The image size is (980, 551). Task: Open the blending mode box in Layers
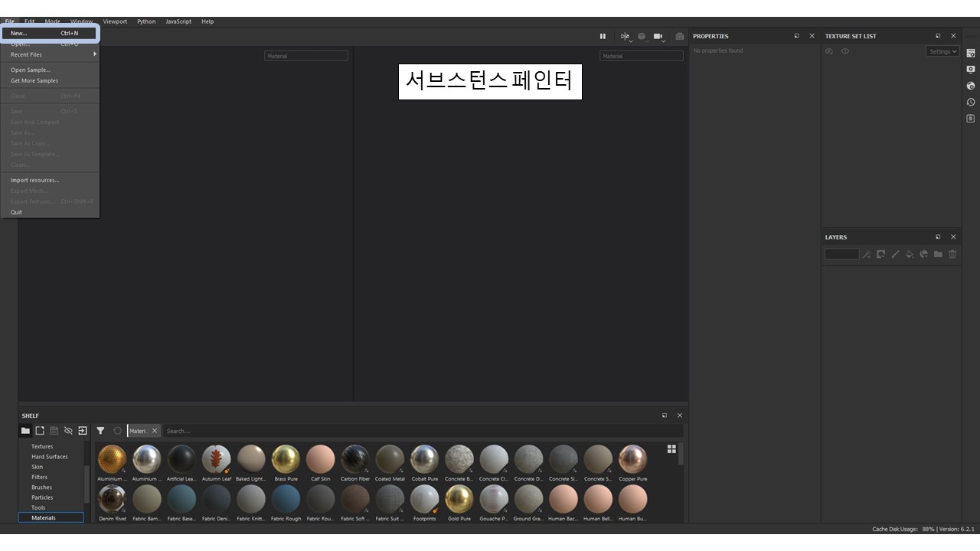[x=842, y=254]
